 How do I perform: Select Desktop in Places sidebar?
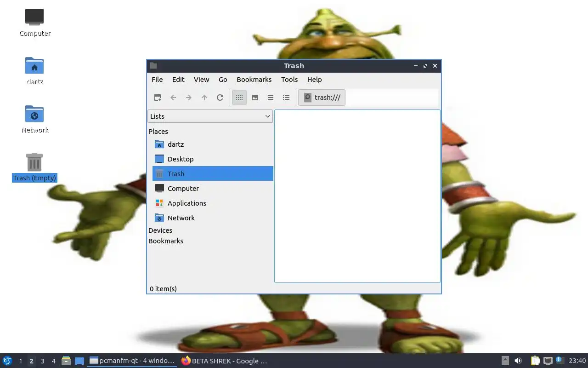213,159
